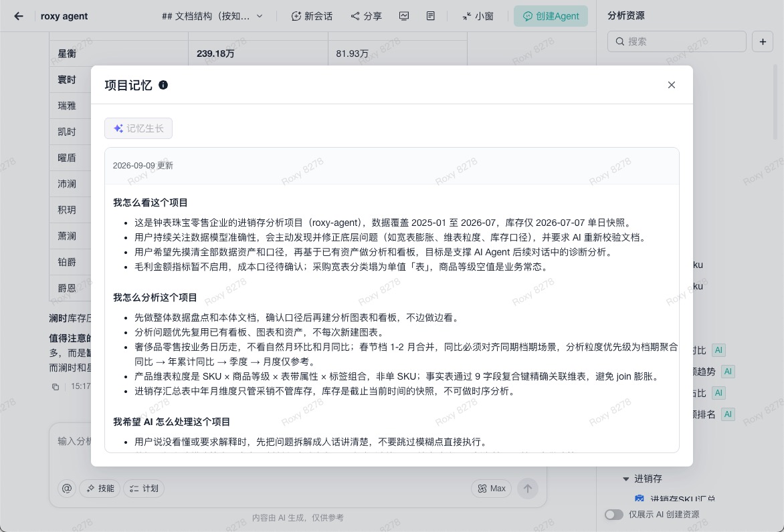784x532 pixels.
Task: Open the Max model selector
Action: point(491,488)
